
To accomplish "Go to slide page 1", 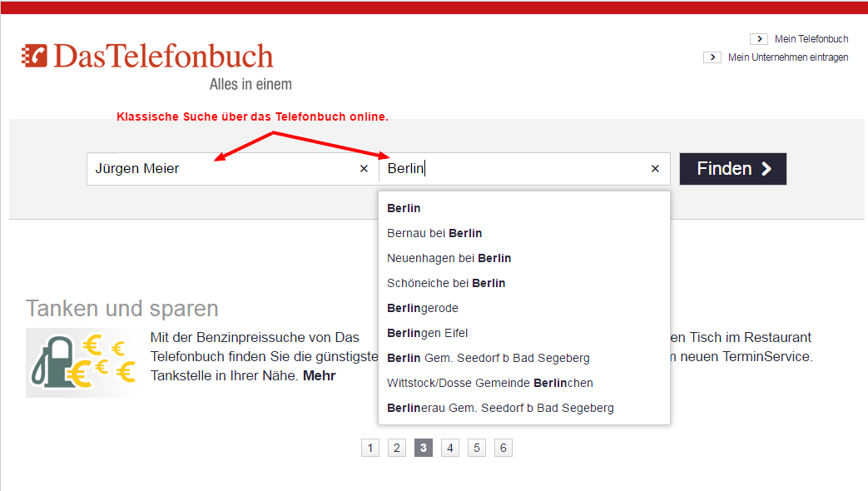I will (370, 449).
